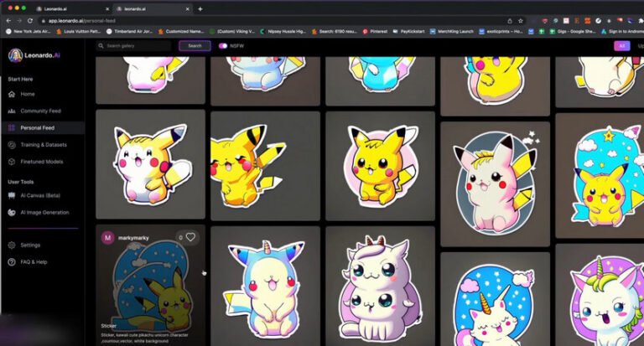
Task: Open the Nipsey Hussle bookmark
Action: click(283, 31)
